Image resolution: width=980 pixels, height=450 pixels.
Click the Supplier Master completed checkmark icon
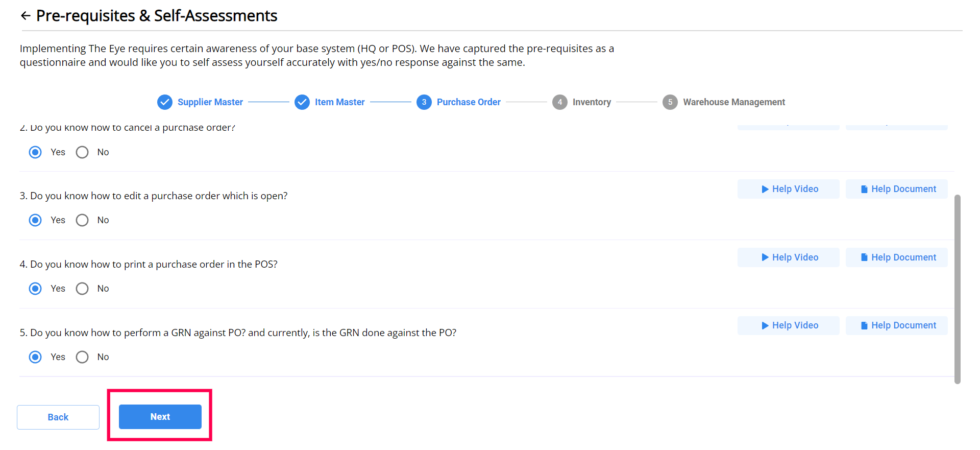164,102
